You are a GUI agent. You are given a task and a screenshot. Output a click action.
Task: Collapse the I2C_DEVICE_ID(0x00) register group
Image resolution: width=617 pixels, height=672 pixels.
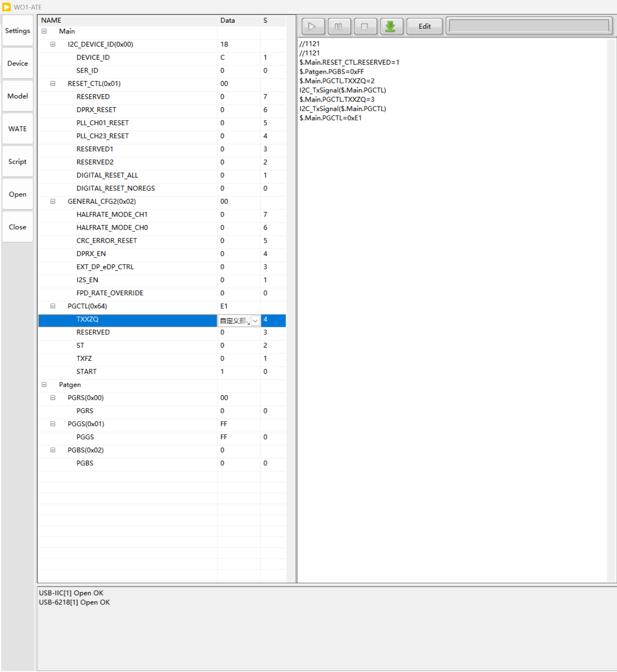(53, 45)
